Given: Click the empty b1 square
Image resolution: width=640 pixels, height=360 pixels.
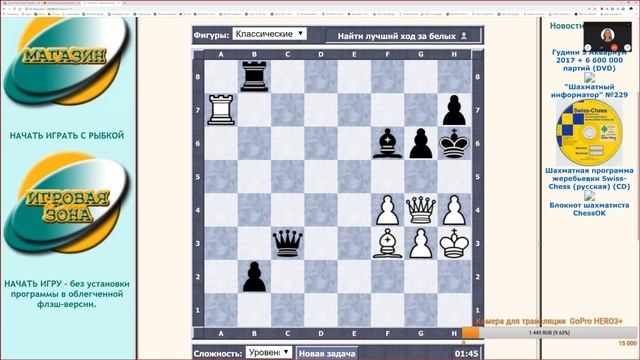Looking at the screenshot, I should pos(254,310).
